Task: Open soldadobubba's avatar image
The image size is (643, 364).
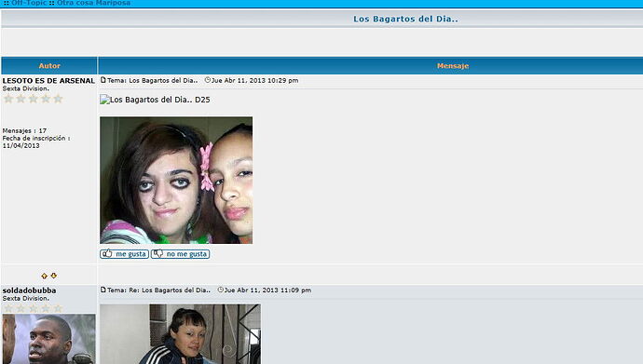Action: 48,339
